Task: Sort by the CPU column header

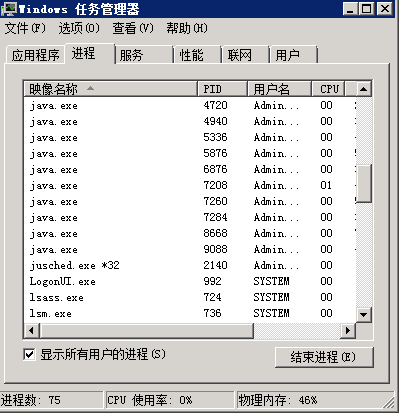Action: [328, 89]
